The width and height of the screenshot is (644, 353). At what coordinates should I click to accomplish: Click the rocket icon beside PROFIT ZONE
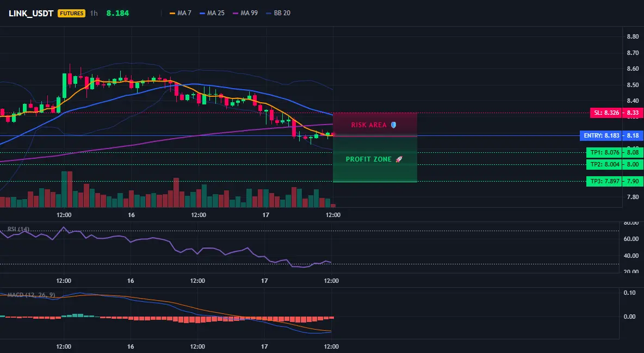(398, 159)
